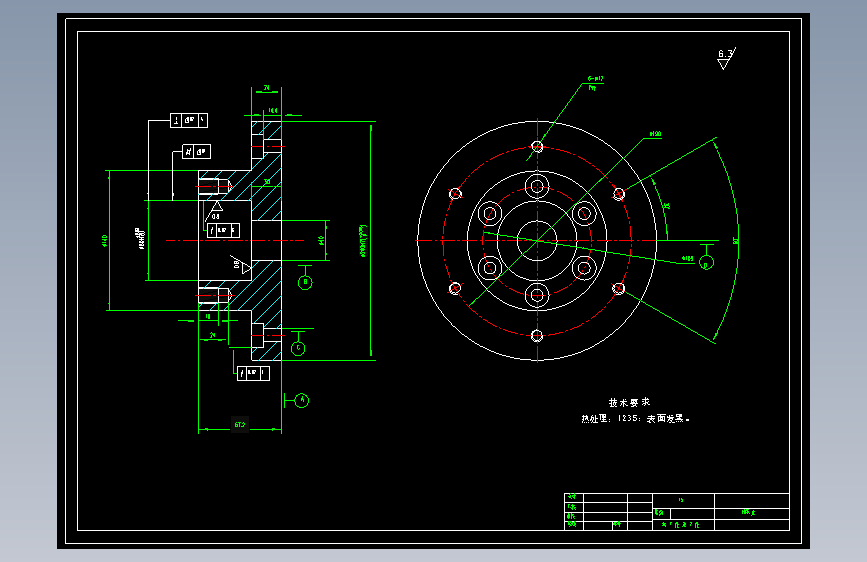This screenshot has height=562, width=867.
Task: Select the datum B circle marker
Action: coord(305,282)
